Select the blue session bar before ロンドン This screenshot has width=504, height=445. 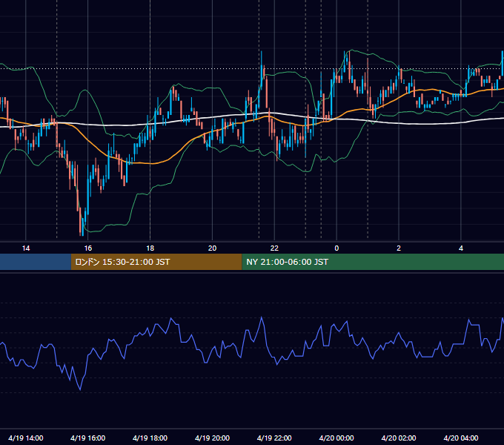click(36, 262)
